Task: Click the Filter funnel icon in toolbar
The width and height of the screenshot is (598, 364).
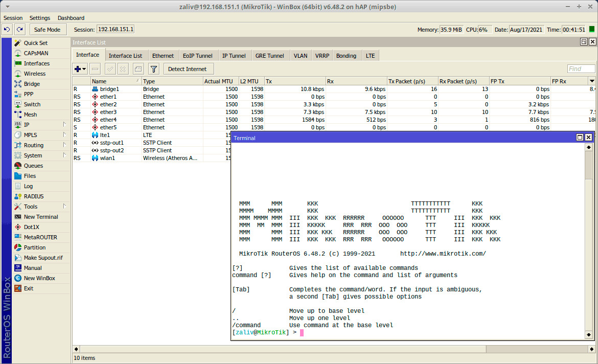Action: click(x=153, y=69)
